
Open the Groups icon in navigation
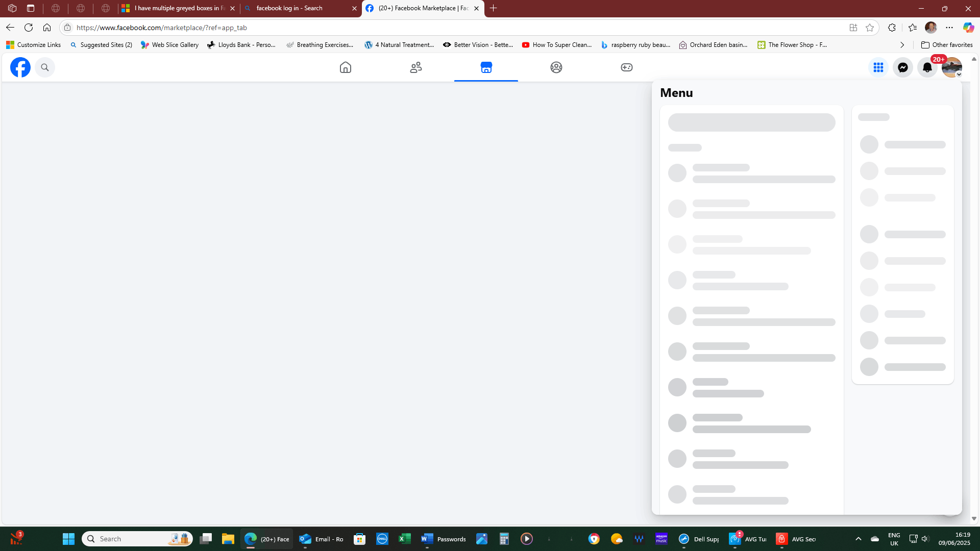556,67
